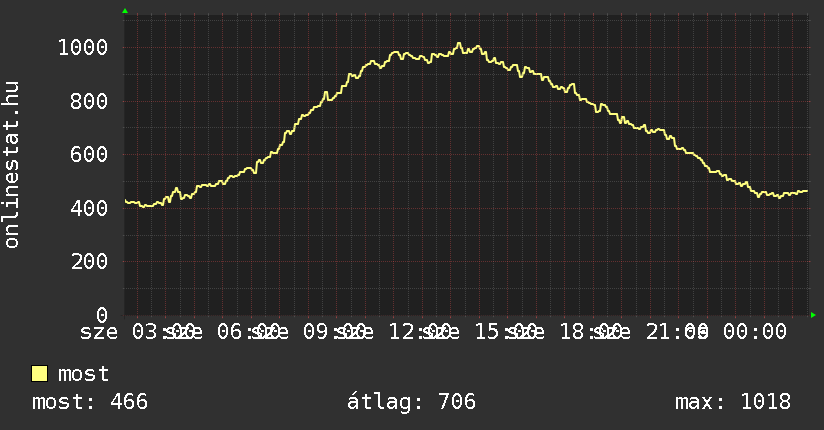
Task: Click the y-axis label '600'
Action: tap(89, 155)
